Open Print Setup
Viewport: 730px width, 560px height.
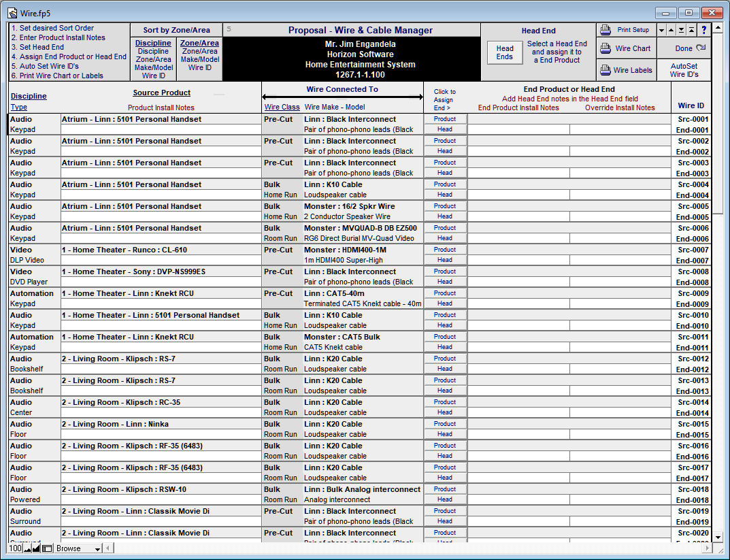(x=626, y=30)
